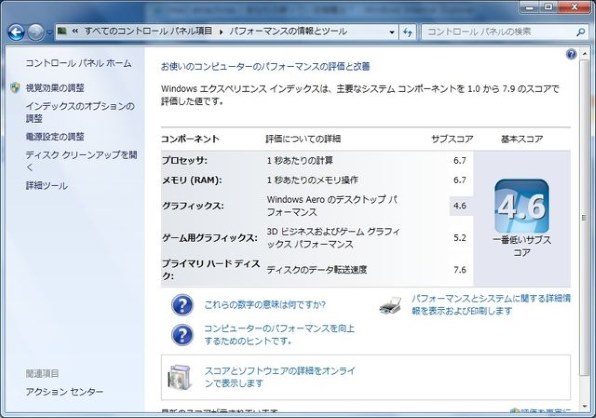The image size is (596, 418).
Task: Click the magnifier search icon
Action: click(x=580, y=32)
